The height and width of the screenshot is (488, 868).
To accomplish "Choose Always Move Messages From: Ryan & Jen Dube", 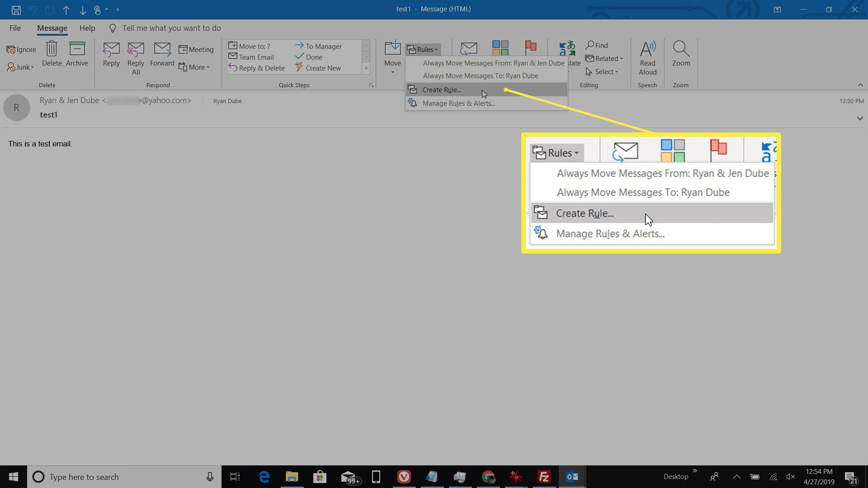I will (486, 63).
